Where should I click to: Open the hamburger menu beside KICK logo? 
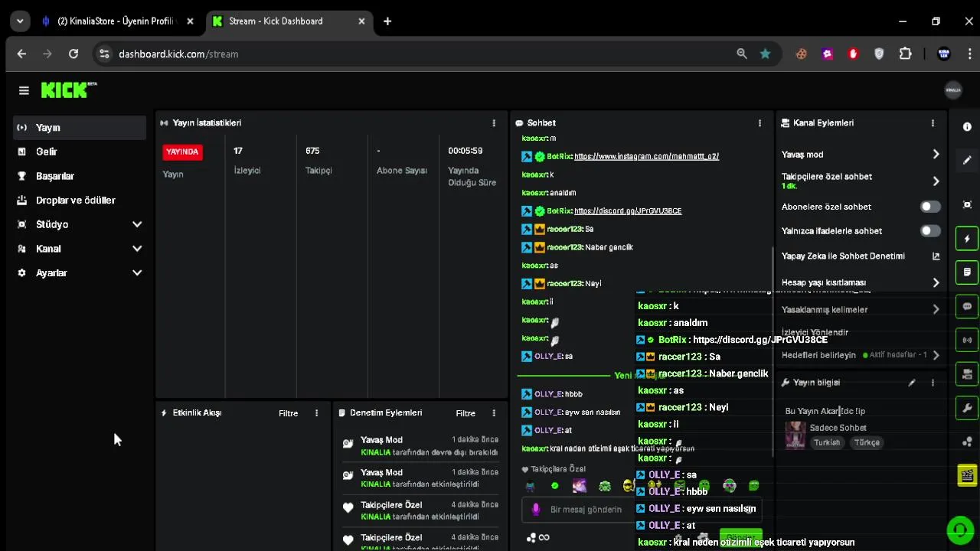click(x=24, y=90)
